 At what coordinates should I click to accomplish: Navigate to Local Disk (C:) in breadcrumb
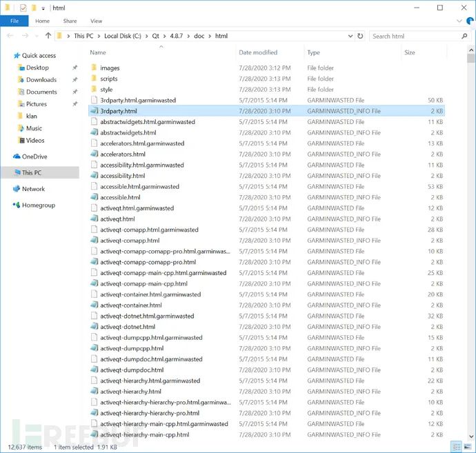point(123,36)
